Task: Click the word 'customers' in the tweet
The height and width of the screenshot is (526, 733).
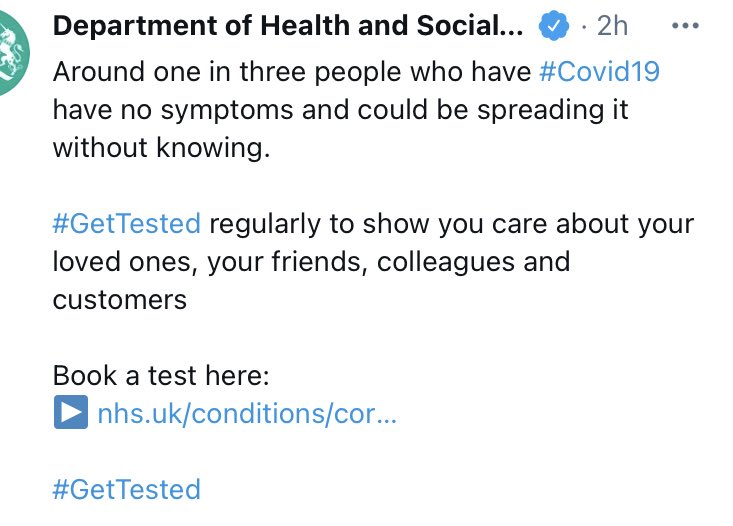Action: tap(120, 300)
